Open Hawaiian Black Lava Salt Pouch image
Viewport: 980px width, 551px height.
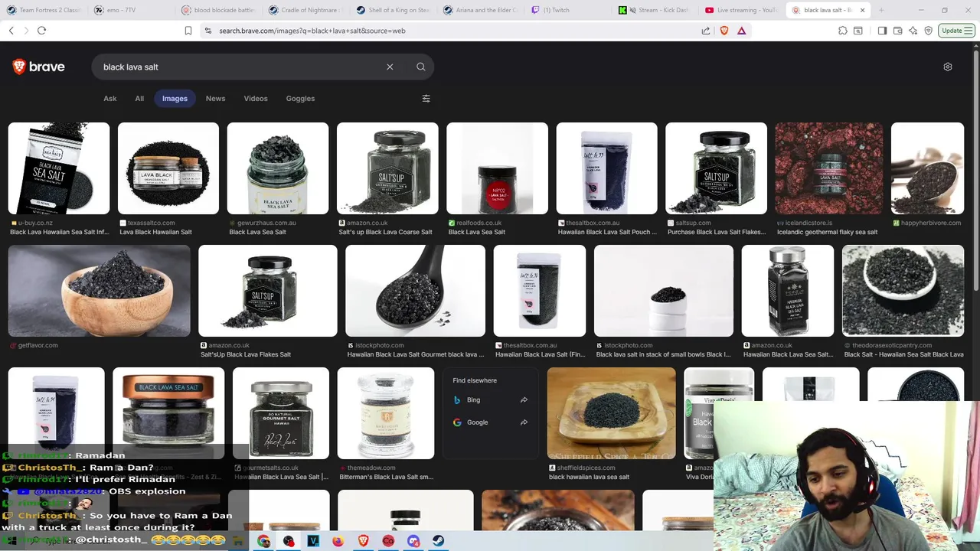[606, 168]
